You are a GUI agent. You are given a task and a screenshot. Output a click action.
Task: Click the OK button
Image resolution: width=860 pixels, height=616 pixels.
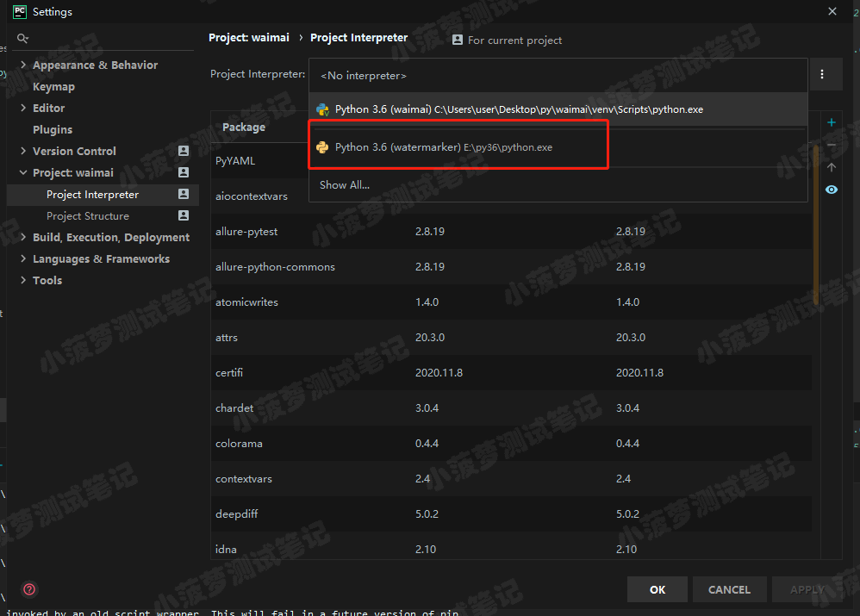coord(657,589)
